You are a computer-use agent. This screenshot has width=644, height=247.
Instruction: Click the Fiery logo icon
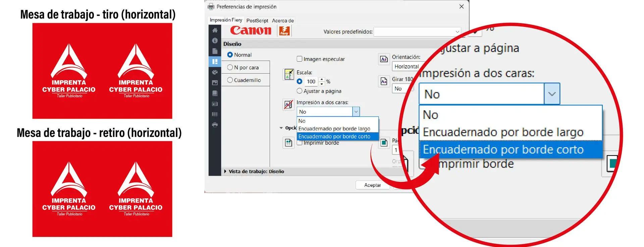coord(284,31)
